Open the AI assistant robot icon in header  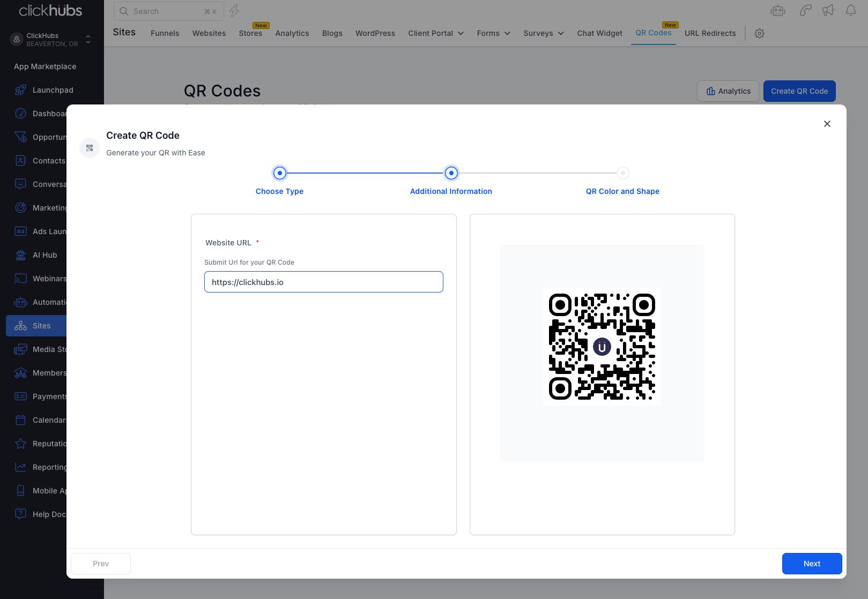coord(778,11)
